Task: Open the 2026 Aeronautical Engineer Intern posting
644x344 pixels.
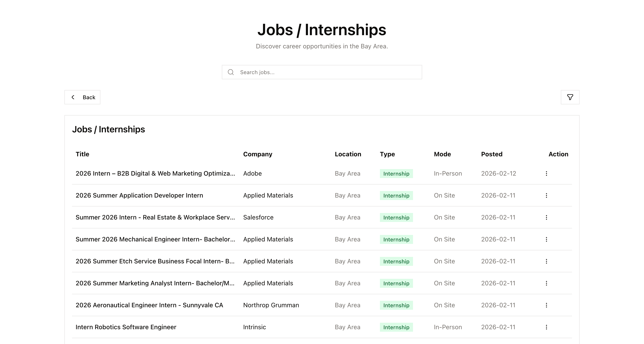Action: pos(150,305)
